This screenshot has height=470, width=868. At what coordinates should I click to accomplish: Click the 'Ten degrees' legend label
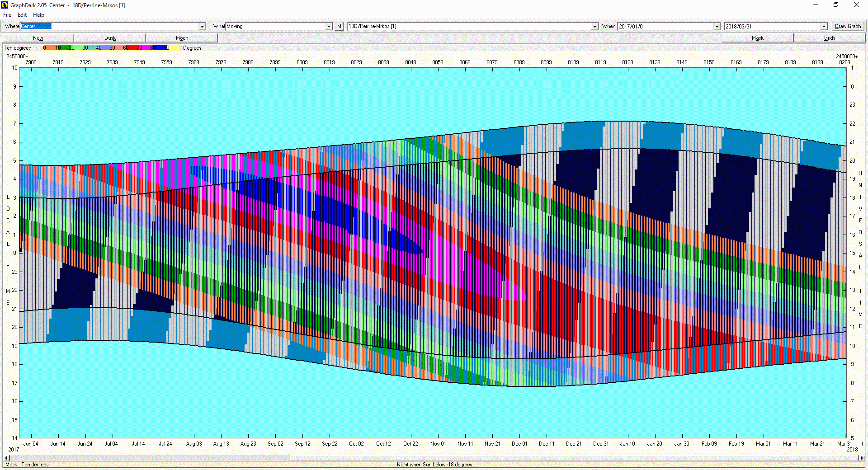coord(18,48)
